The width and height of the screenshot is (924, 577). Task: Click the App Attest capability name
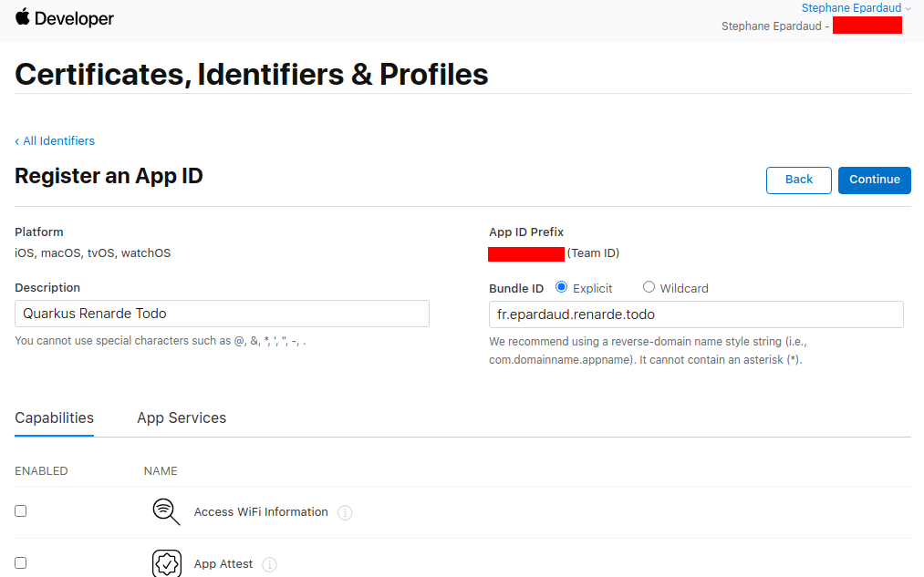(223, 564)
